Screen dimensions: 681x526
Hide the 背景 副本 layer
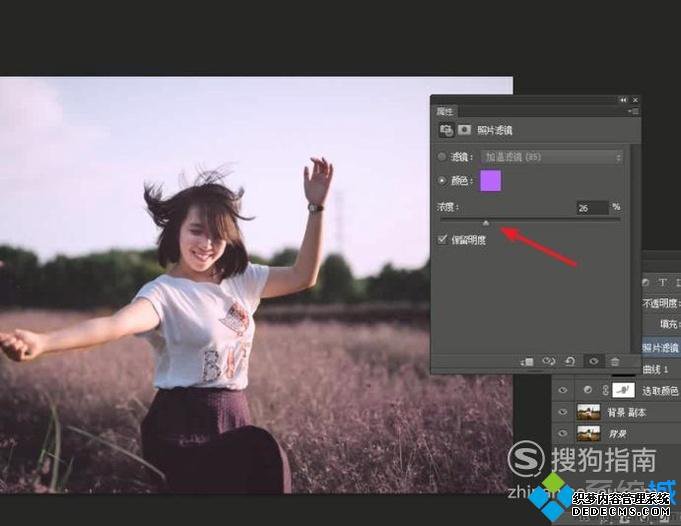(x=561, y=412)
